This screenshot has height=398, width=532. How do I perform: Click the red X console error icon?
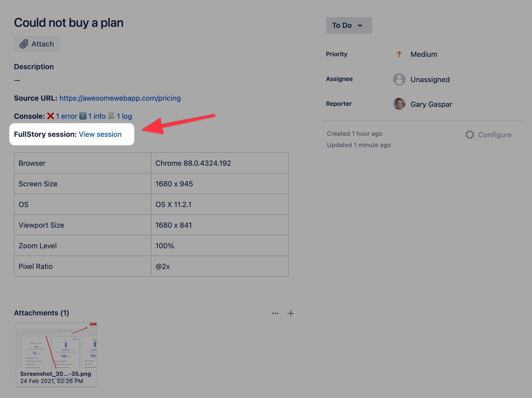51,116
